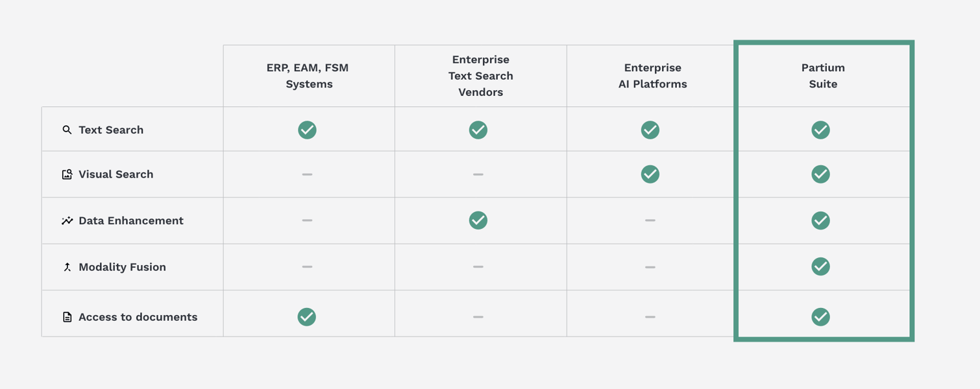Click the Modality Fusion row label

click(122, 267)
